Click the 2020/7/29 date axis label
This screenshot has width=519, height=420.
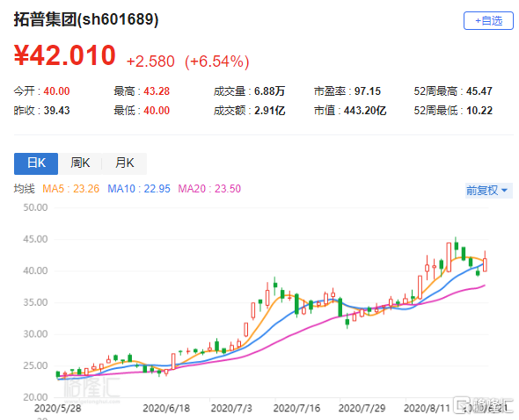[362, 409]
